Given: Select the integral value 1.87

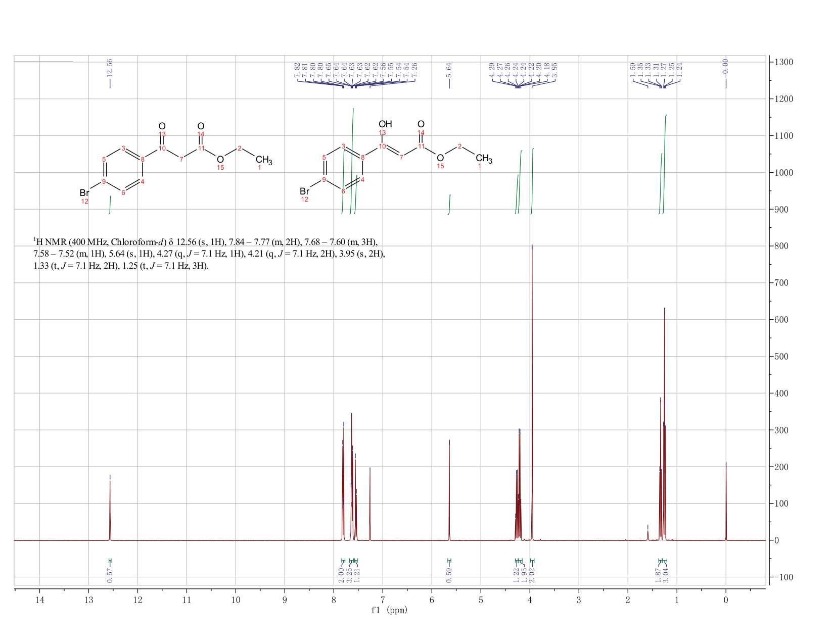Looking at the screenshot, I should [x=658, y=575].
